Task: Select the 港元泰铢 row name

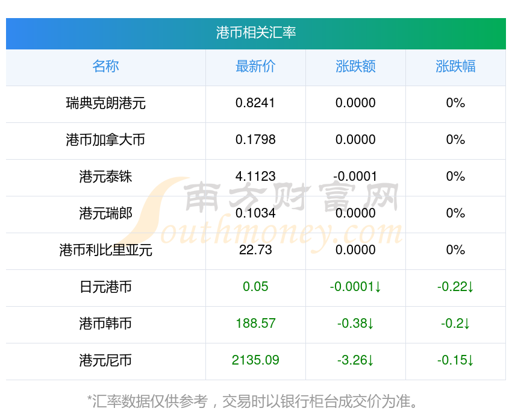Action: (105, 177)
